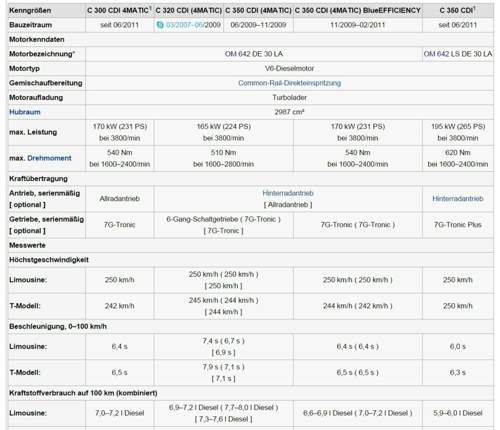Screen dimensions: 500x430
Task: Click 2987 cm³ displacement value
Action: click(x=289, y=112)
